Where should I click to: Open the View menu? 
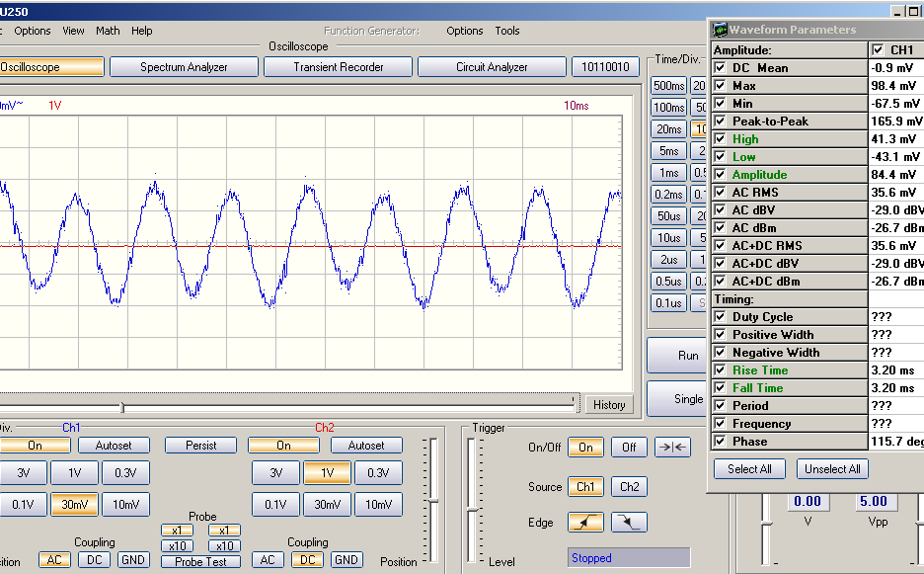pyautogui.click(x=74, y=31)
